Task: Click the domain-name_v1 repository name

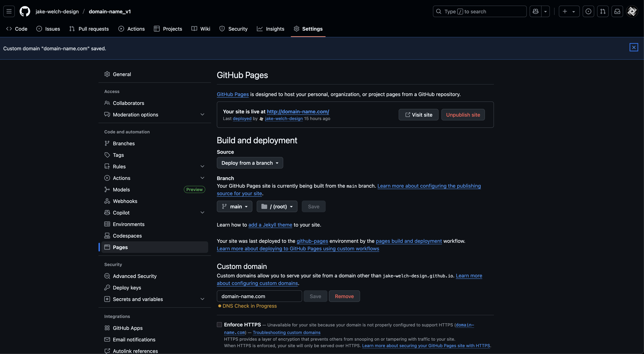Action: click(x=110, y=12)
